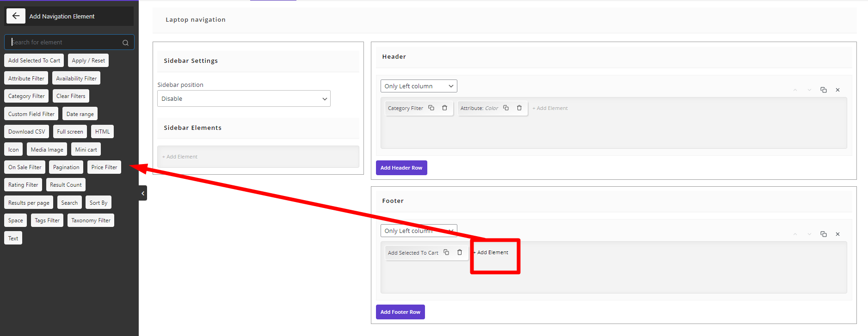Screen dimensions: 868x336
Task: Pick the Date range element
Action: 80,114
